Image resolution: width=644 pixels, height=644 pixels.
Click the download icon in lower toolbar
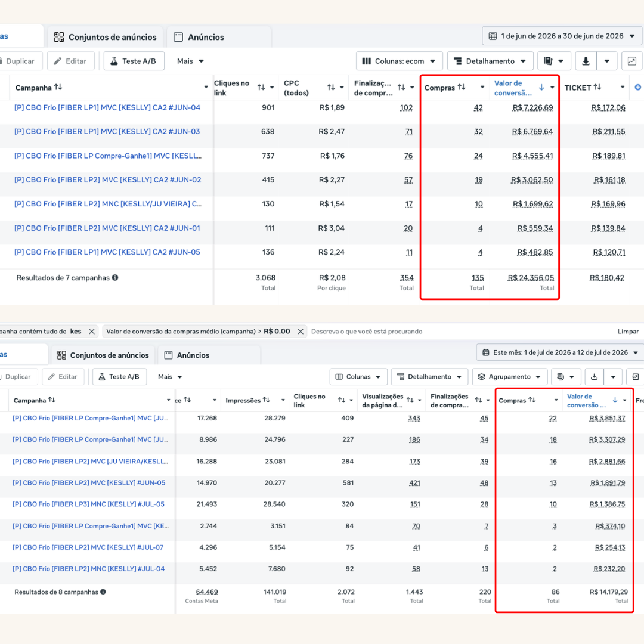[594, 377]
